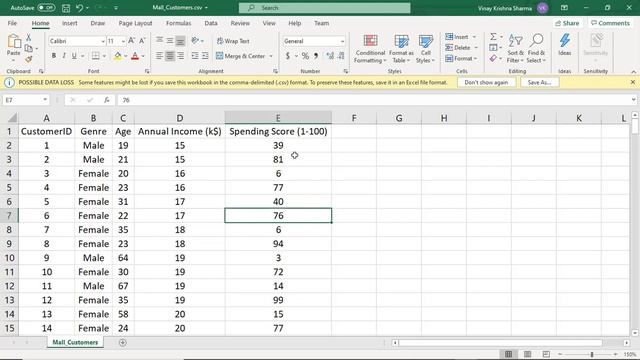Apply Accounting dollar number format
640x360 pixels.
click(x=288, y=56)
